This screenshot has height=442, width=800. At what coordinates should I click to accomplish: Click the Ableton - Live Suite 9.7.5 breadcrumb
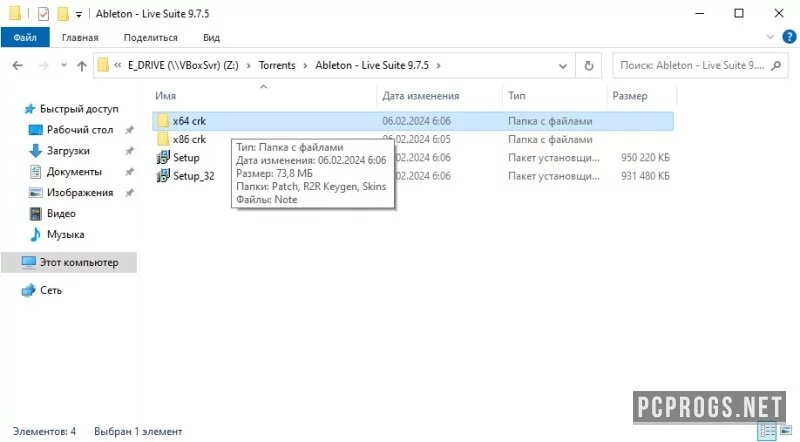pyautogui.click(x=372, y=65)
